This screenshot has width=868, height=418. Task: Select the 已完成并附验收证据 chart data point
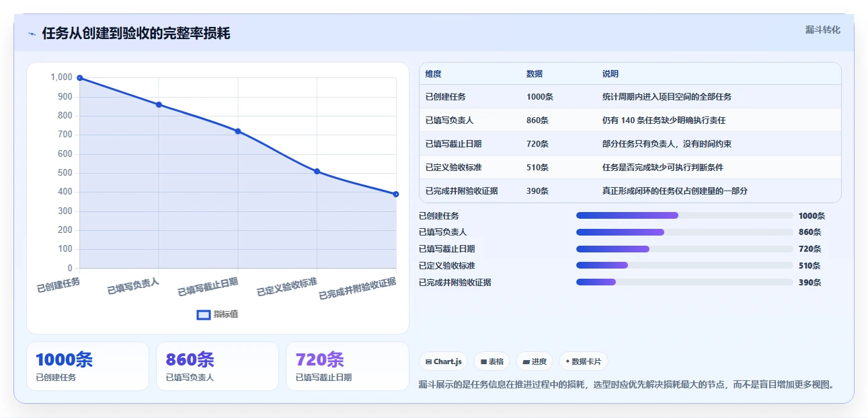(x=396, y=194)
